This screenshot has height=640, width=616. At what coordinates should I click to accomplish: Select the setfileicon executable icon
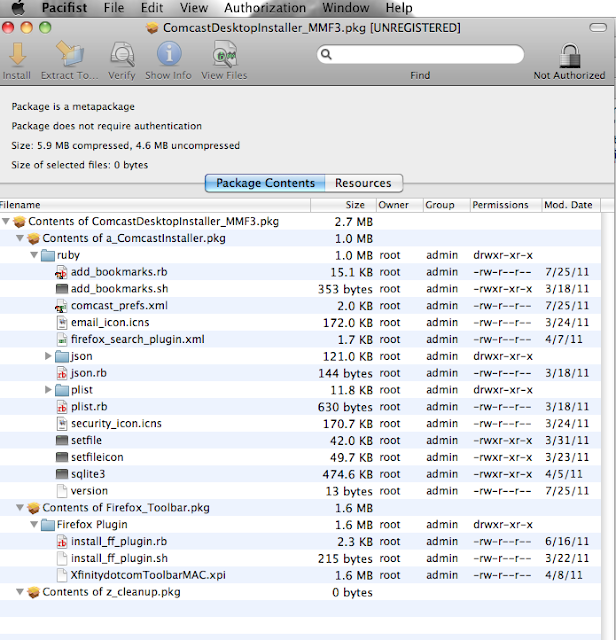pos(62,457)
